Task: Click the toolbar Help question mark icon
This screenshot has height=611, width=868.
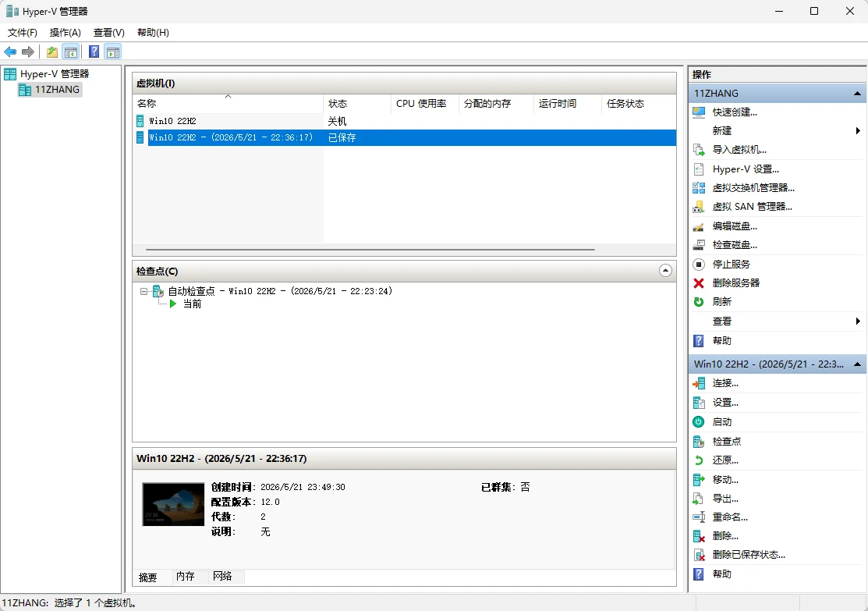Action: [x=94, y=52]
